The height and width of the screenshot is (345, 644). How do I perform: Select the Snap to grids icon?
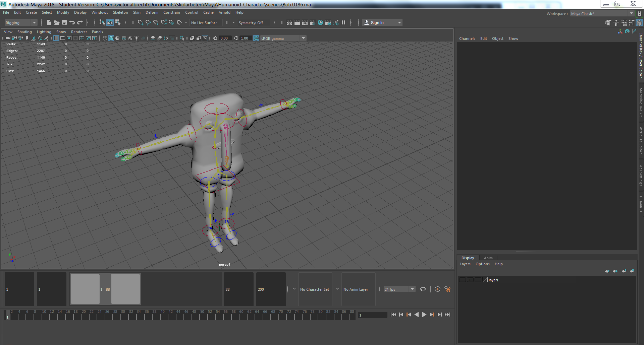click(x=141, y=22)
